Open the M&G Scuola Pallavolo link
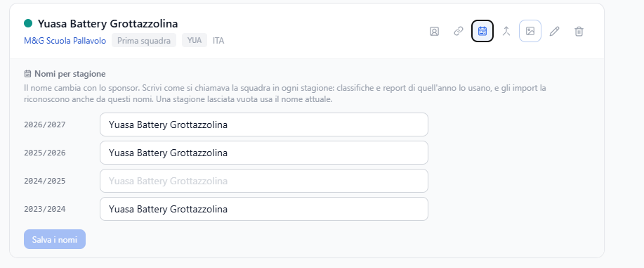This screenshot has width=644, height=268. (x=65, y=41)
